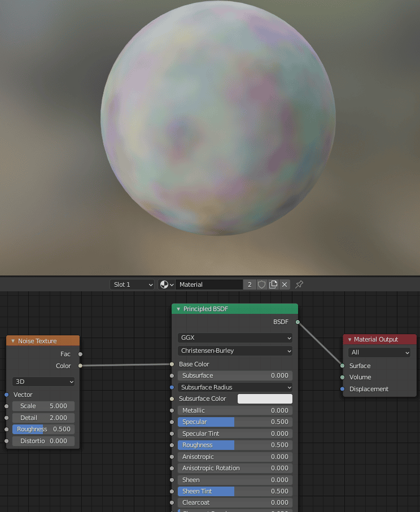Click the Subsurface Color input socket
420x512 pixels.
[172, 399]
